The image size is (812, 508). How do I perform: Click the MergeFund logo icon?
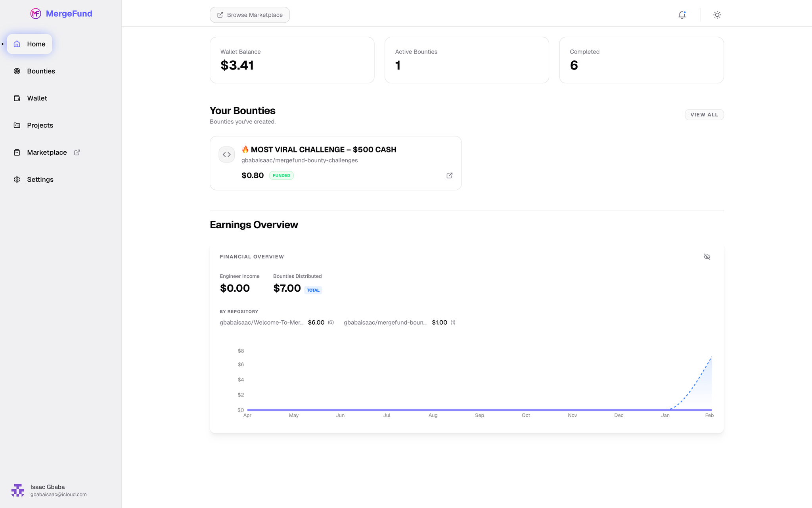(x=36, y=13)
